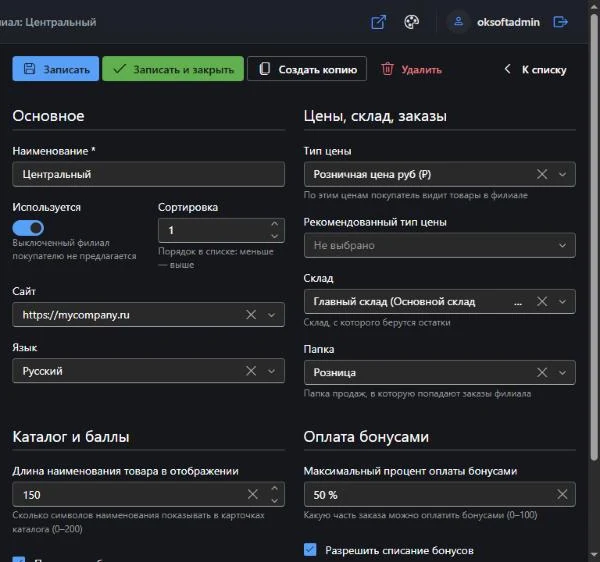Decrease the product name length value
Viewport: 600px width, 562px height.
tap(274, 500)
